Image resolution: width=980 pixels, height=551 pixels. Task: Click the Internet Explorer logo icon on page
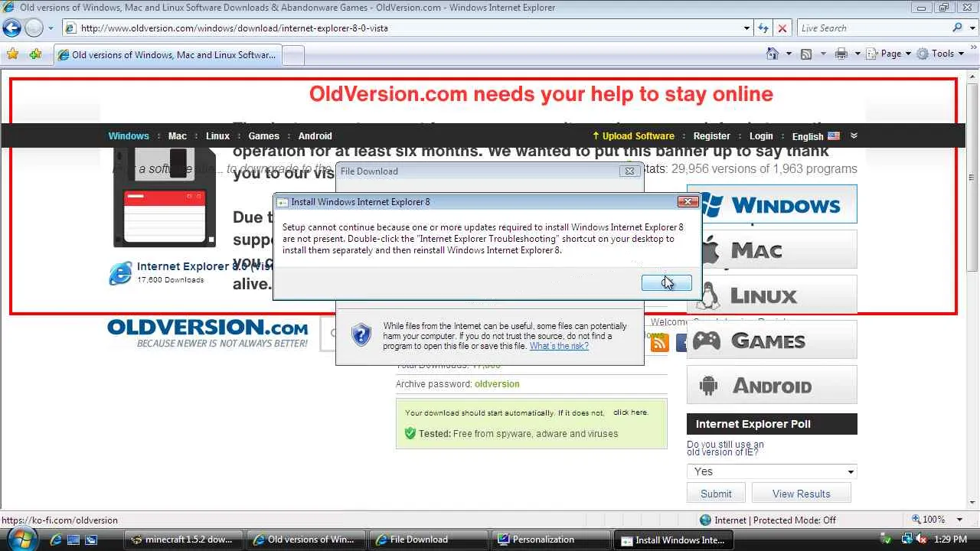click(x=120, y=272)
